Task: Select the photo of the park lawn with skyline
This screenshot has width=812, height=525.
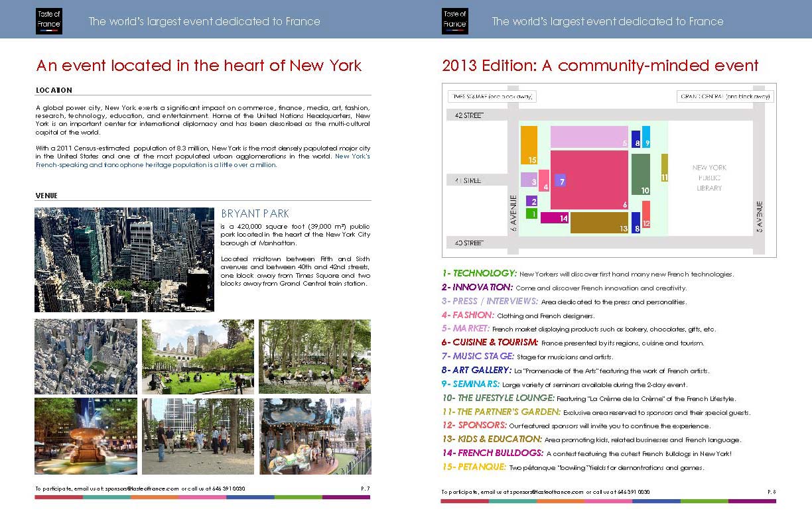Action: point(198,357)
